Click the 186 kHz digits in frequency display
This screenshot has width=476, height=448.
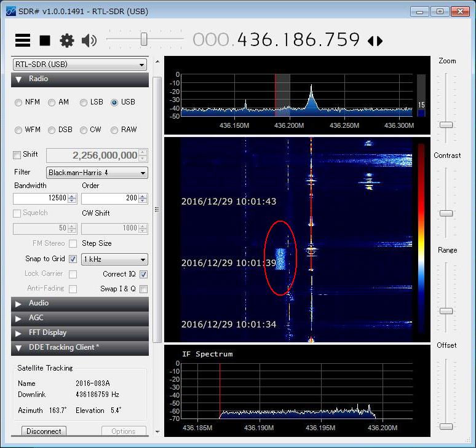[299, 40]
